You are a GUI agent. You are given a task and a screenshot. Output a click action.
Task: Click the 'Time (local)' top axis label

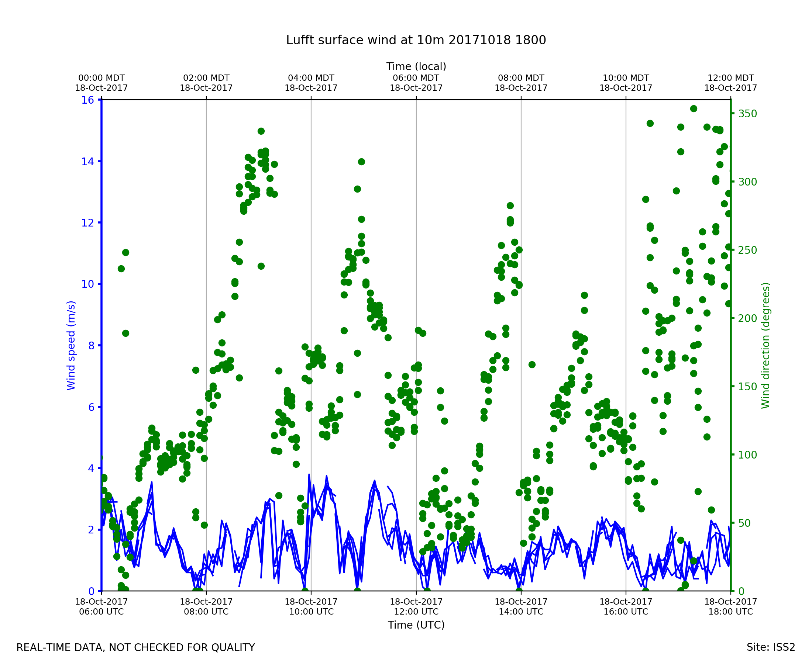[416, 66]
